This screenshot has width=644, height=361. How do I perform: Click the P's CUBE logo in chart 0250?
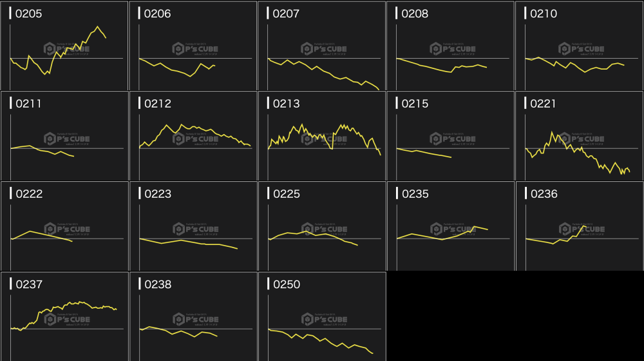point(324,320)
